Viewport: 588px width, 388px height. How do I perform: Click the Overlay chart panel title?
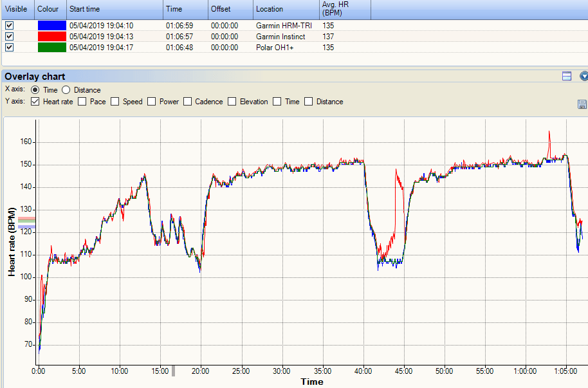pos(35,77)
